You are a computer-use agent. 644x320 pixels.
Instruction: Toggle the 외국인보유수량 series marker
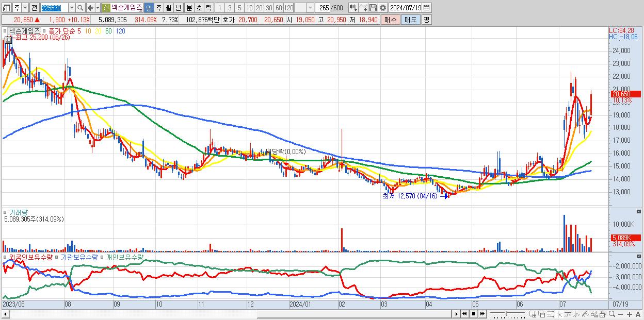(5, 257)
